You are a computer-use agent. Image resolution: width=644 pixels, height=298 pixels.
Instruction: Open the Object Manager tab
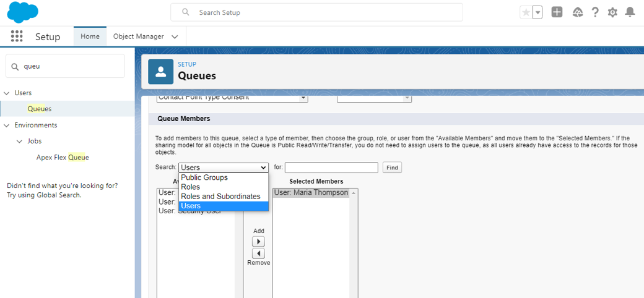click(x=139, y=36)
